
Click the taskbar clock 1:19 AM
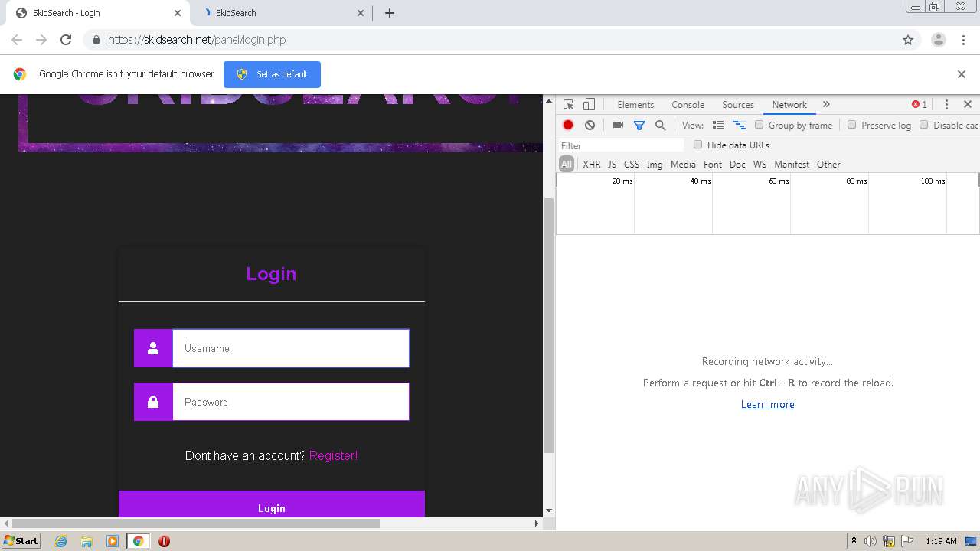(941, 541)
